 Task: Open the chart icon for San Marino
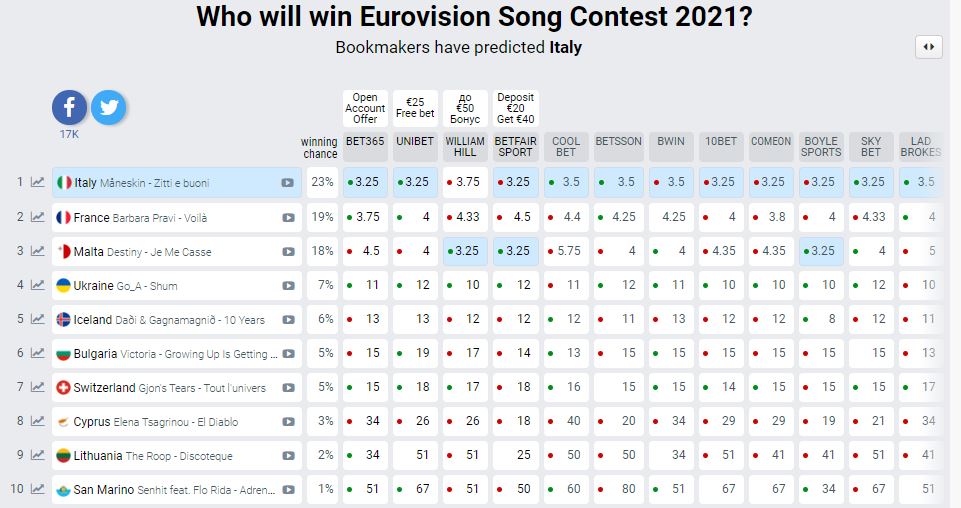click(x=38, y=488)
